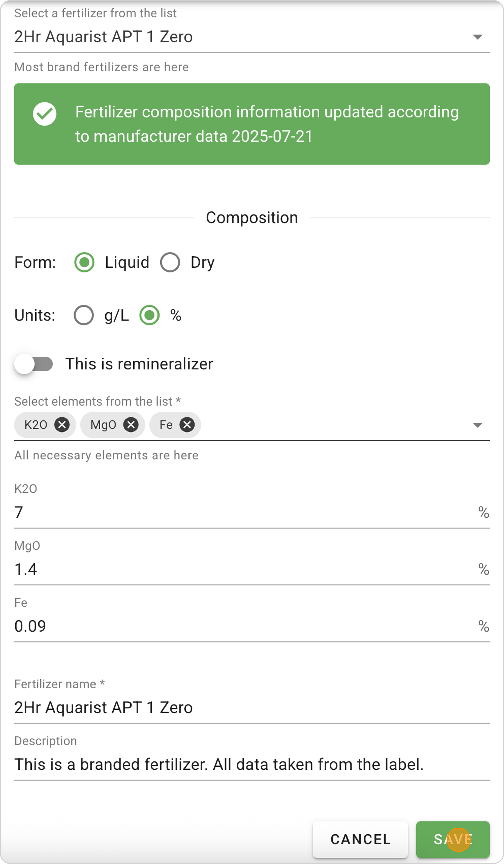The width and height of the screenshot is (504, 864).
Task: Edit the MgO percentage value field
Action: click(240, 569)
